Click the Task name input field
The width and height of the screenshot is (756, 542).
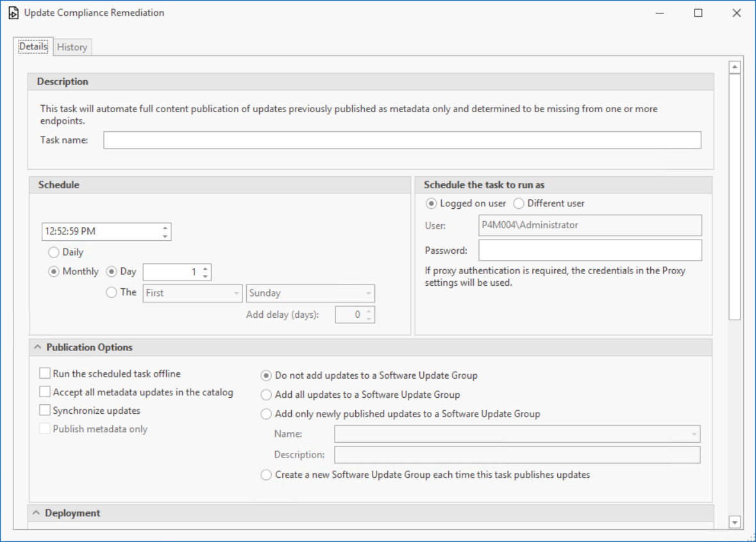tap(402, 140)
